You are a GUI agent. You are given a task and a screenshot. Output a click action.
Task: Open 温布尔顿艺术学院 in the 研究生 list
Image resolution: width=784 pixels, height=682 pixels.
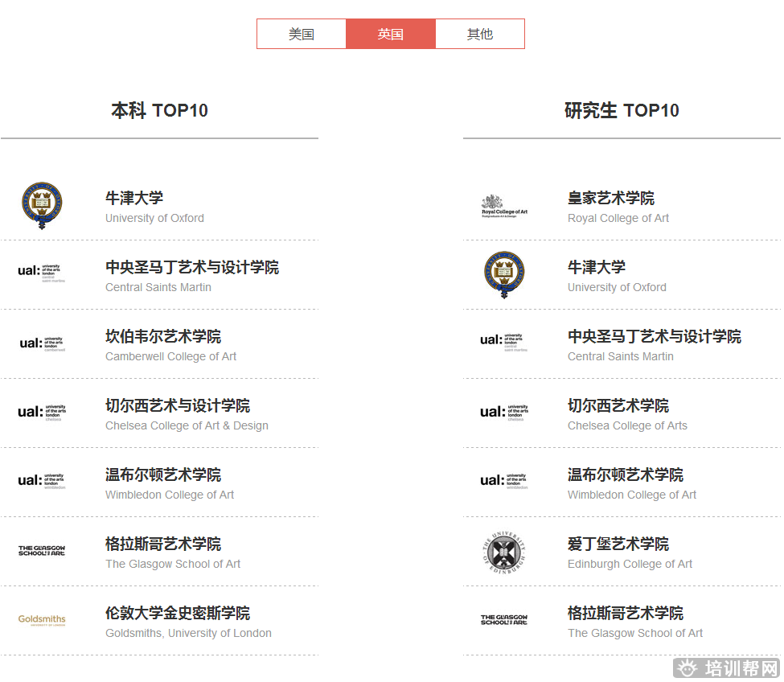tap(626, 475)
